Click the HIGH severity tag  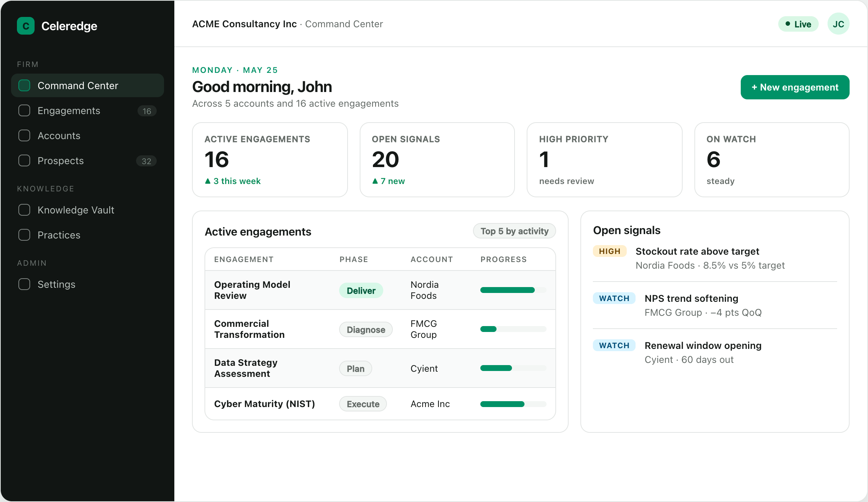[609, 251]
